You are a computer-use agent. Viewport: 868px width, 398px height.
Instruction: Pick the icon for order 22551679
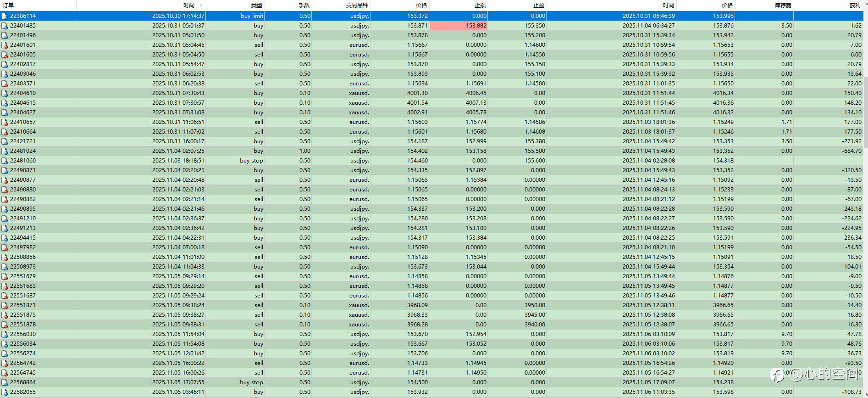(5, 276)
